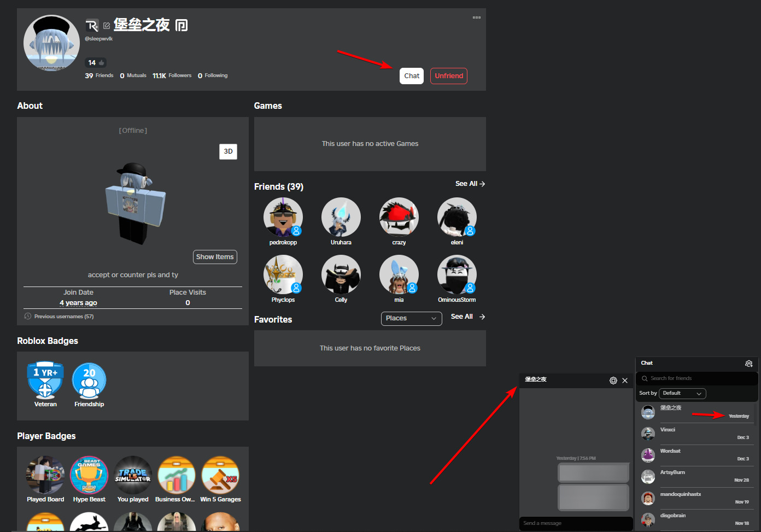
Task: Open the 0 Following list
Action: (x=213, y=75)
